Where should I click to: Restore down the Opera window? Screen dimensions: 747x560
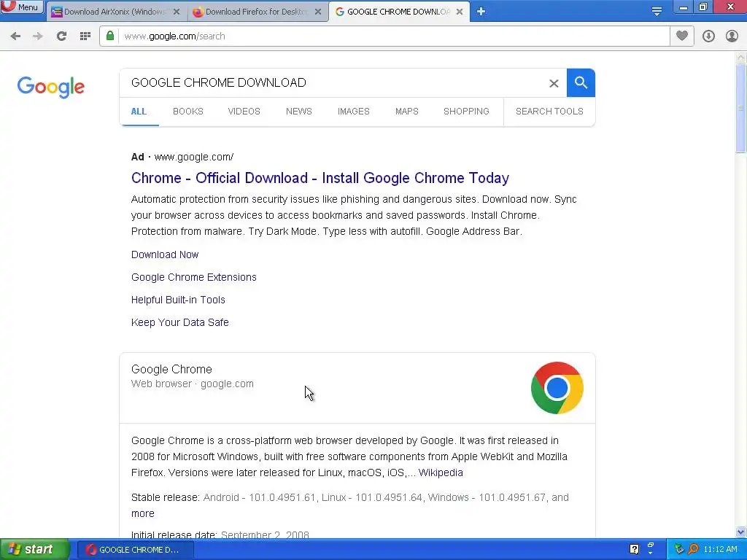click(x=703, y=7)
